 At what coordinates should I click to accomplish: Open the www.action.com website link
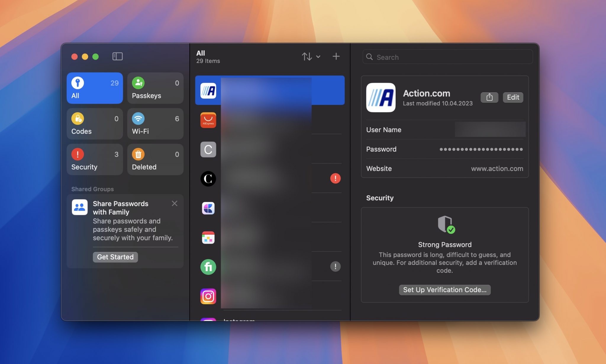tap(497, 169)
